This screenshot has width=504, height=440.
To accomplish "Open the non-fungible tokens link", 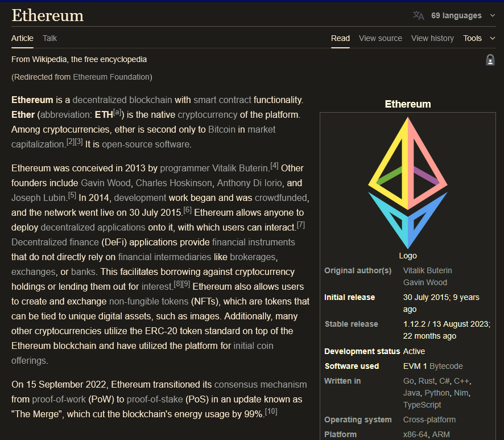I will [149, 301].
